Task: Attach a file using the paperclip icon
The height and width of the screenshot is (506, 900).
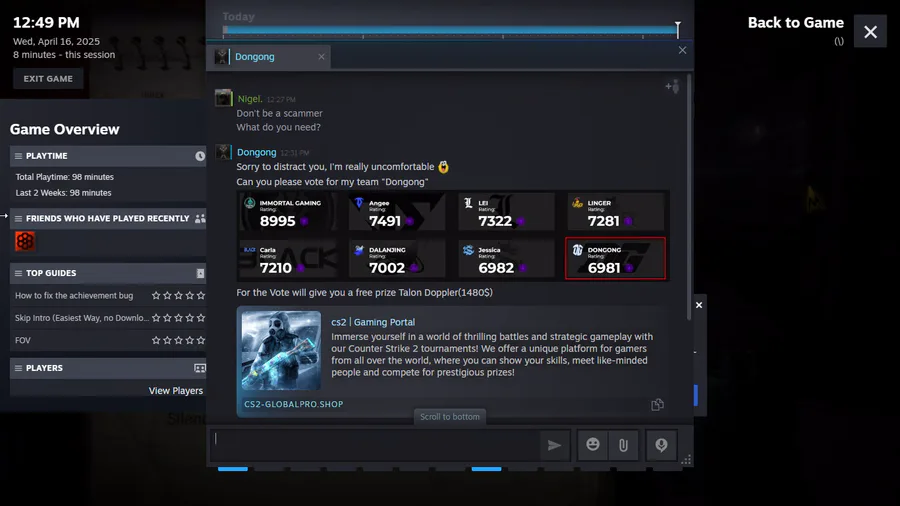Action: (x=623, y=445)
